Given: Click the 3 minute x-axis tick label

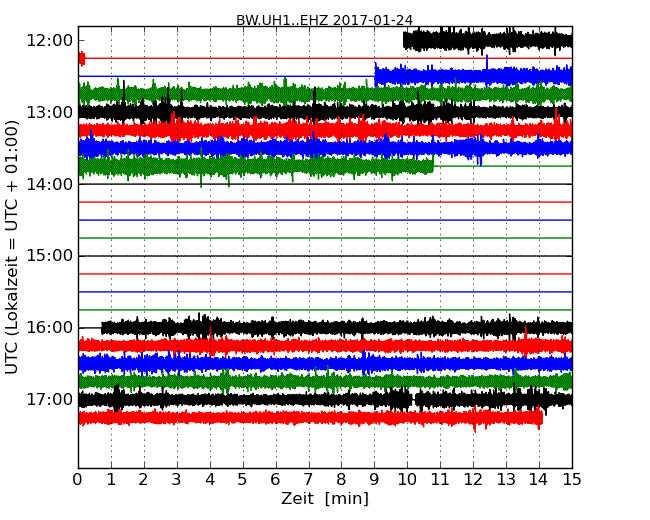Looking at the screenshot, I should click(x=177, y=479).
